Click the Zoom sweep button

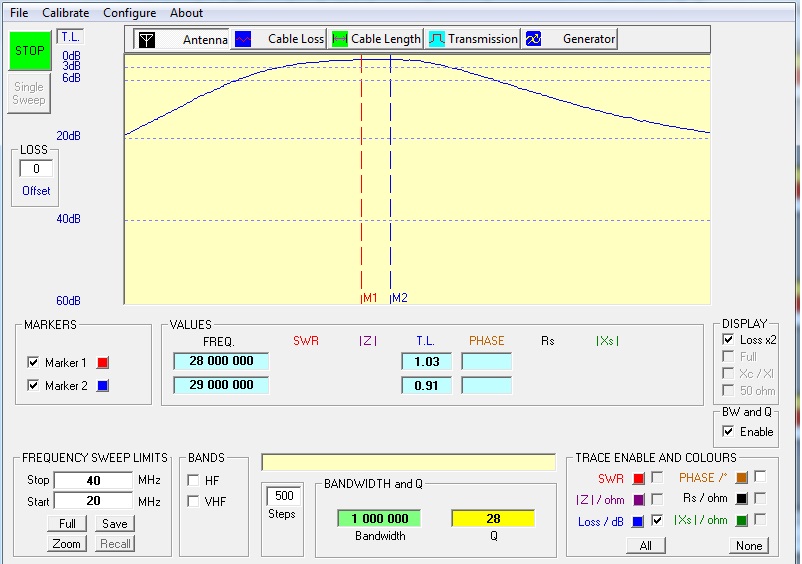click(x=67, y=544)
